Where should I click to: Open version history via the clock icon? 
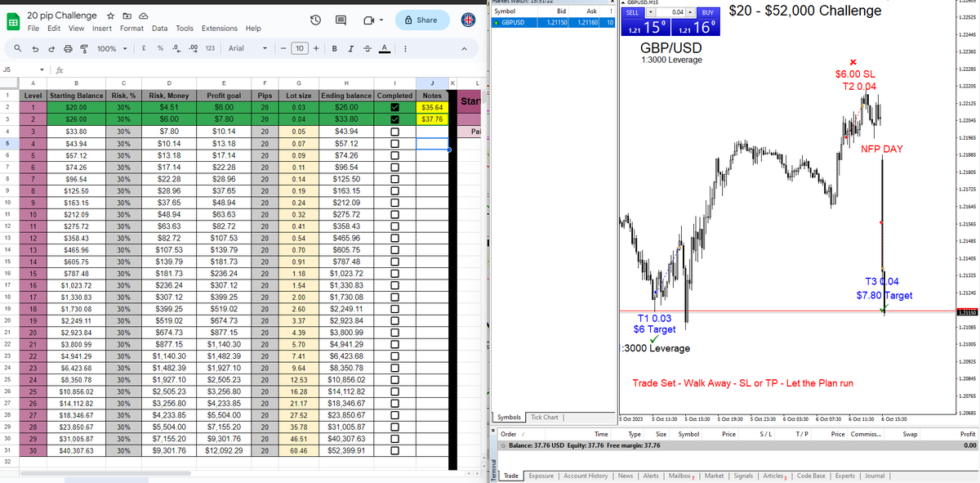pyautogui.click(x=315, y=20)
